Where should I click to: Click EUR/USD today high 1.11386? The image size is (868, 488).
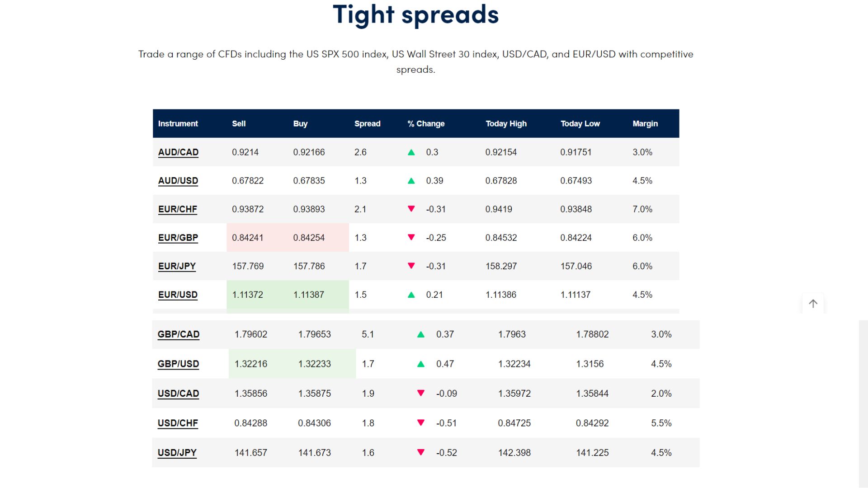[501, 295]
